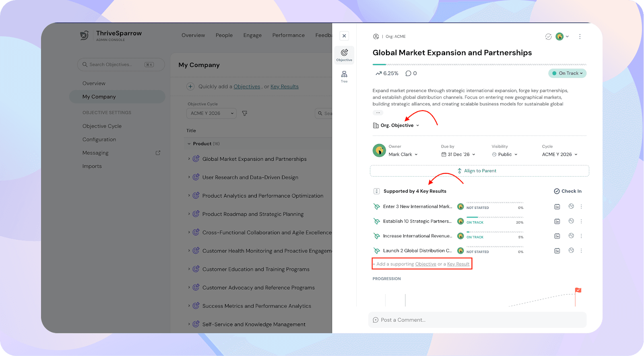
Task: Click the Post a Comment field
Action: coord(477,320)
